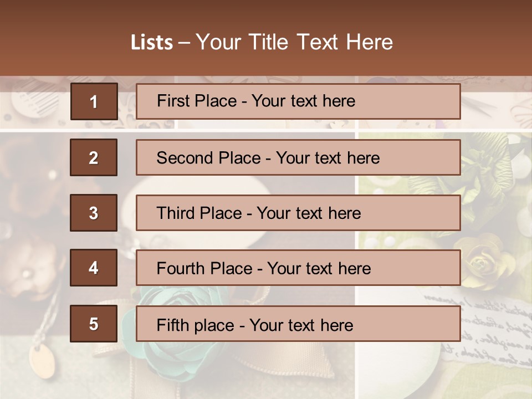Select the "Fifth place - Your text here" bar
The image size is (532, 399).
[x=298, y=324]
